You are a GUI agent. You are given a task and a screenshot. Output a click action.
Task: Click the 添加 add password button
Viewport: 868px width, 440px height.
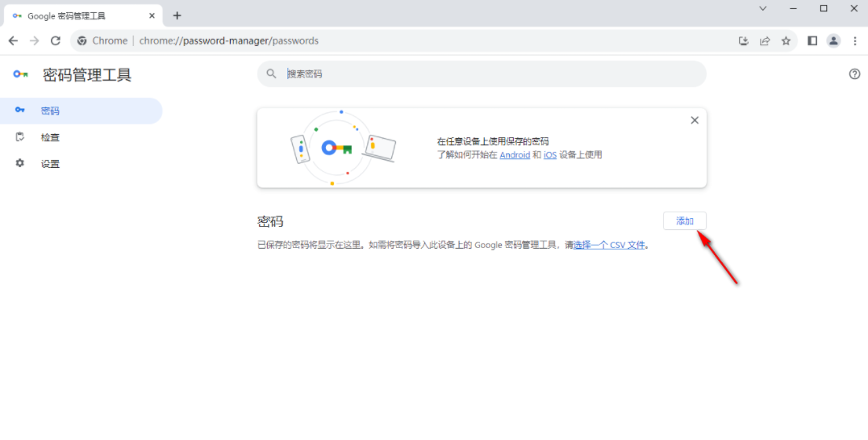point(685,221)
